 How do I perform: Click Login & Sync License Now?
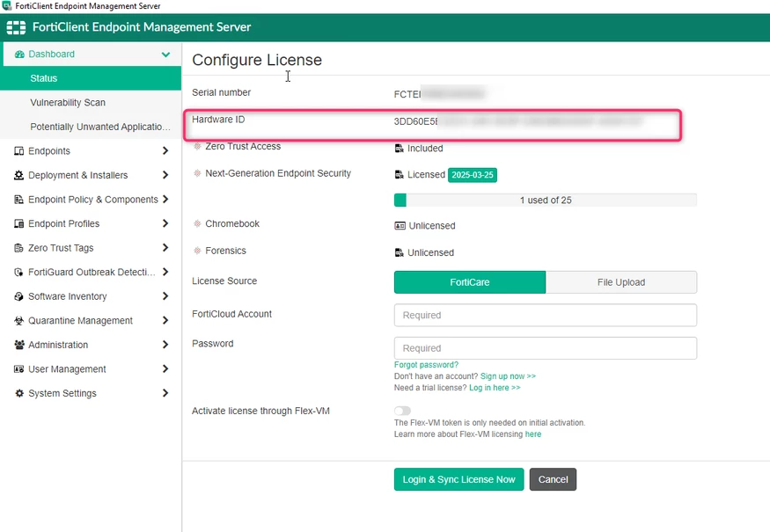[x=458, y=479]
